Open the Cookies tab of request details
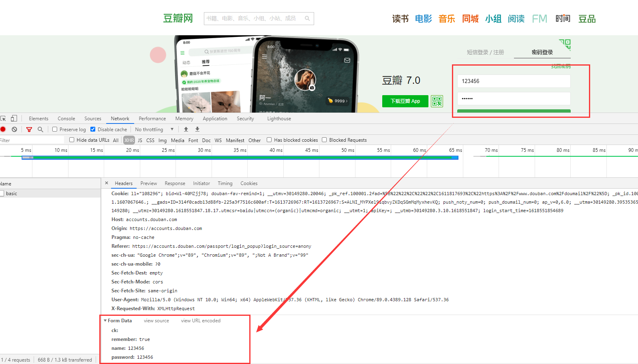 pos(249,183)
